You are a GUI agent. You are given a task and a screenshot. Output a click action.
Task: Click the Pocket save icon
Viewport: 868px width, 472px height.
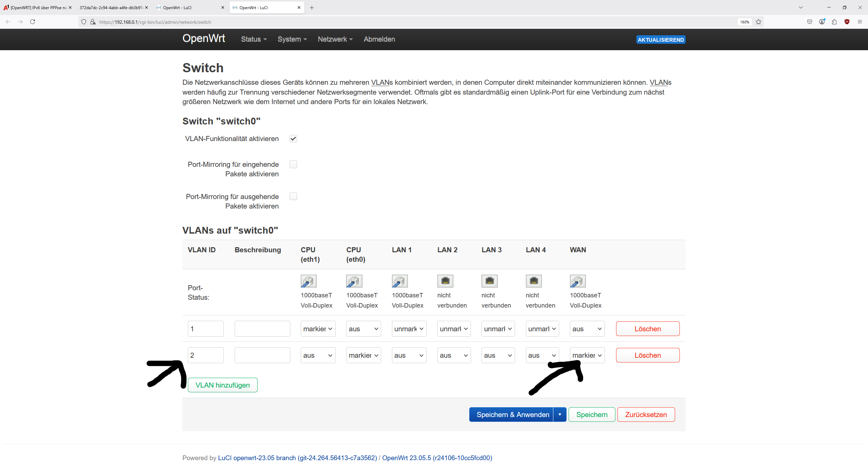tap(810, 22)
